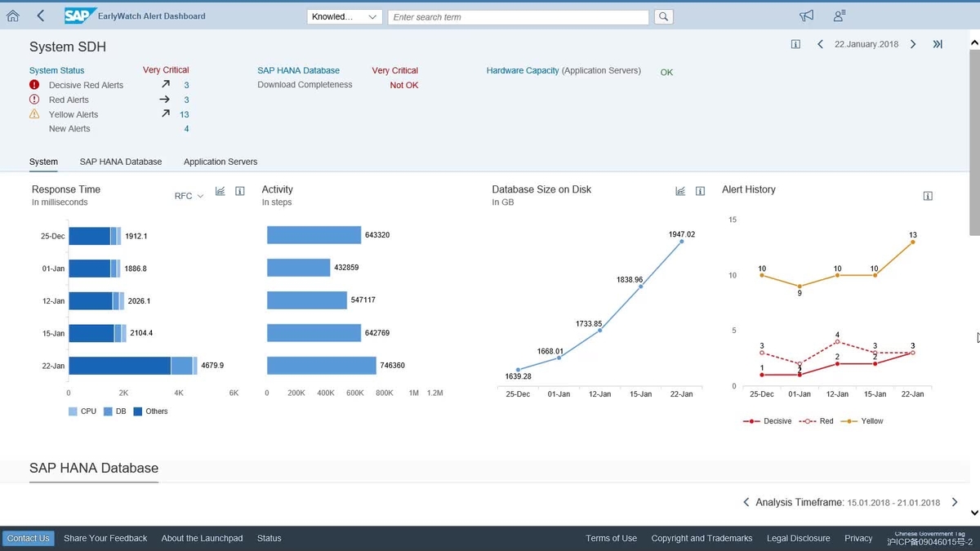
Task: Open the Application Servers tab
Action: tap(220, 162)
